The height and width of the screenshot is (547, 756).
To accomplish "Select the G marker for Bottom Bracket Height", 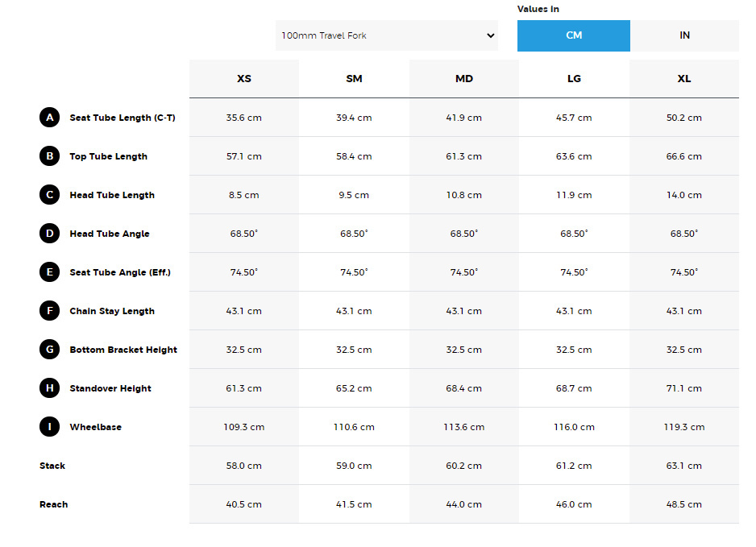I will tap(50, 350).
